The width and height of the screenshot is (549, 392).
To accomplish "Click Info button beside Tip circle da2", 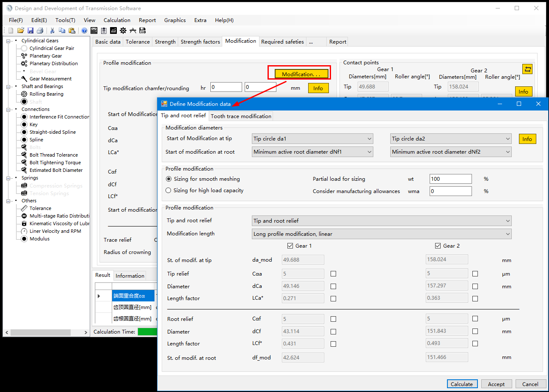I will pyautogui.click(x=527, y=139).
